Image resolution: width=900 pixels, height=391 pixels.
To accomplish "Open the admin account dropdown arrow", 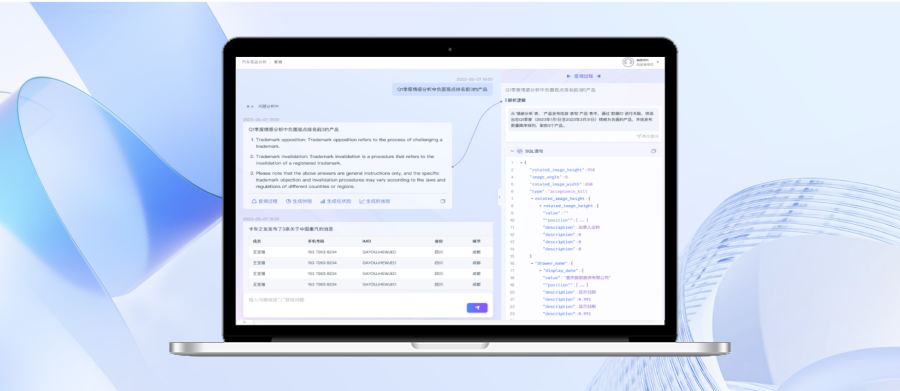I will 658,61.
